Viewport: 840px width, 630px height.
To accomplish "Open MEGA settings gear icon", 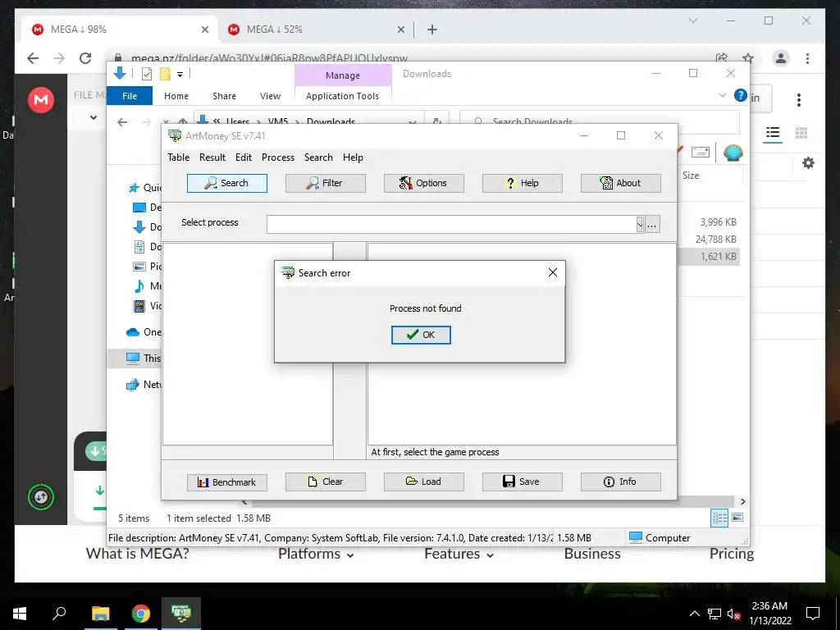I will pyautogui.click(x=808, y=163).
